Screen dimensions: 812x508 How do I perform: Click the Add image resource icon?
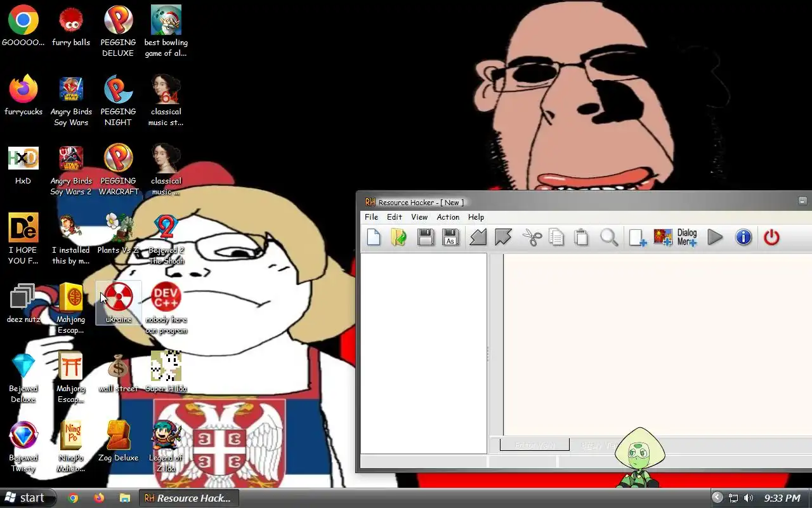[662, 237]
